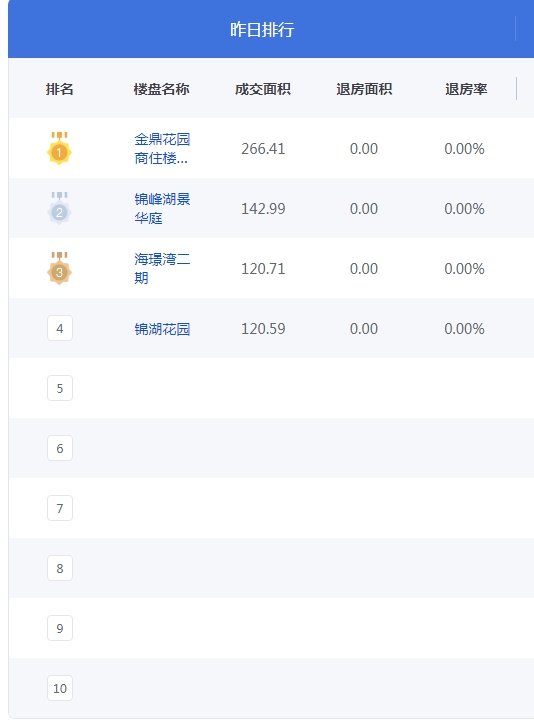534x727 pixels.
Task: Click the 266.41 transaction area value
Action: point(263,149)
